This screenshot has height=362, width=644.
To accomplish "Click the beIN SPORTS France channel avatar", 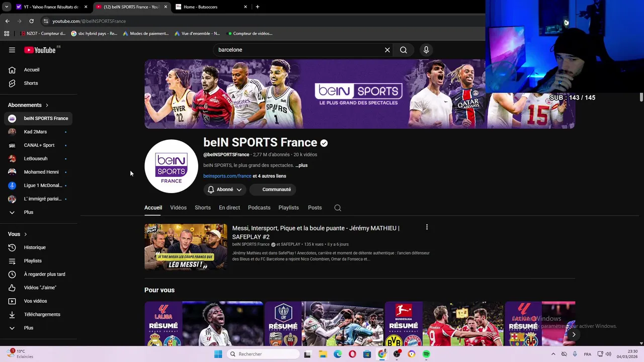I will [171, 166].
